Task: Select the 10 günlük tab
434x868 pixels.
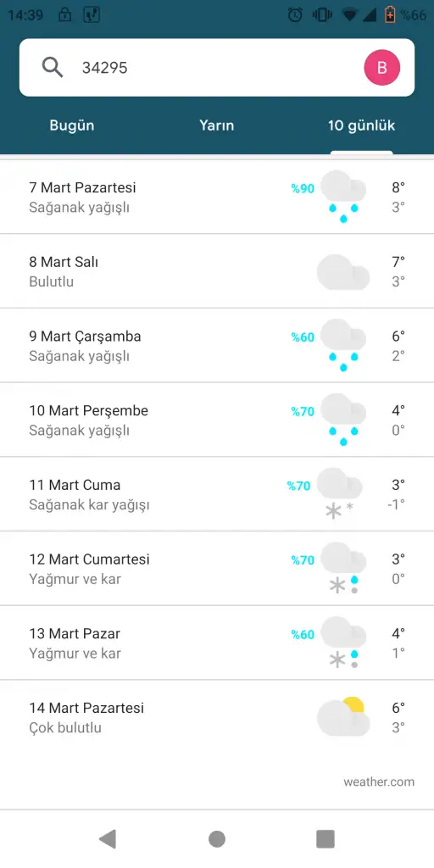Action: pyautogui.click(x=361, y=125)
